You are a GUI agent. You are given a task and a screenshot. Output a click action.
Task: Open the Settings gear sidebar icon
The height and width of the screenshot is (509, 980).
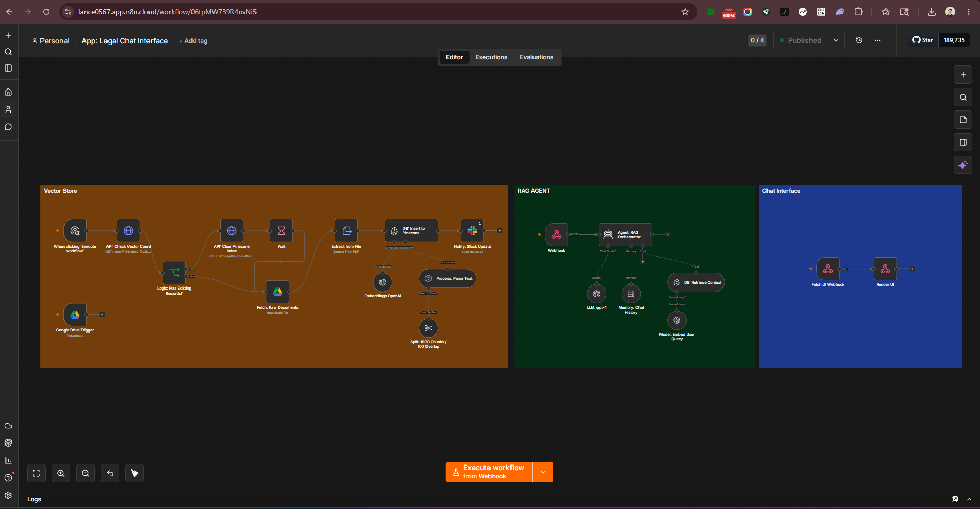[8, 495]
